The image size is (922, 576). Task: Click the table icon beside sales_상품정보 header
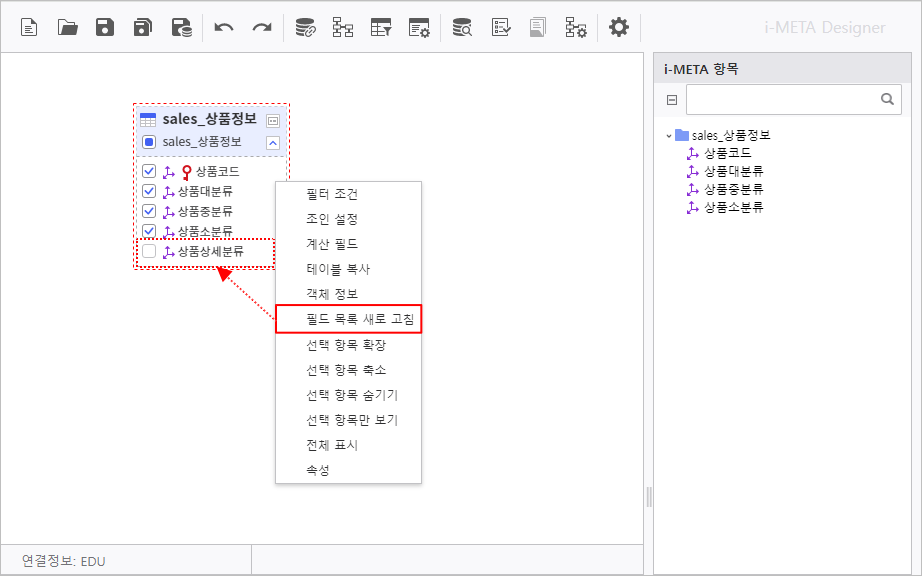point(148,120)
